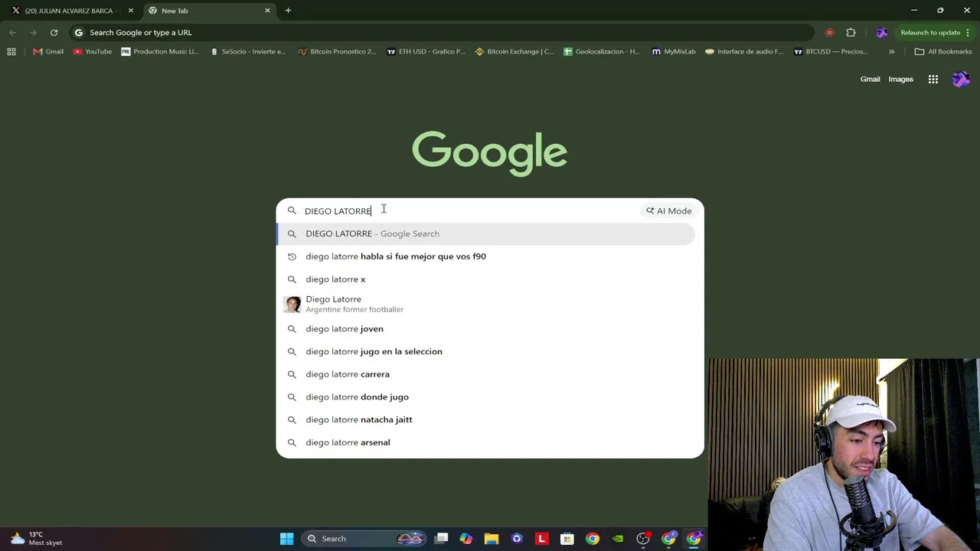Open the Chrome profile avatar in toolbar
This screenshot has width=980, height=551.
click(x=881, y=32)
